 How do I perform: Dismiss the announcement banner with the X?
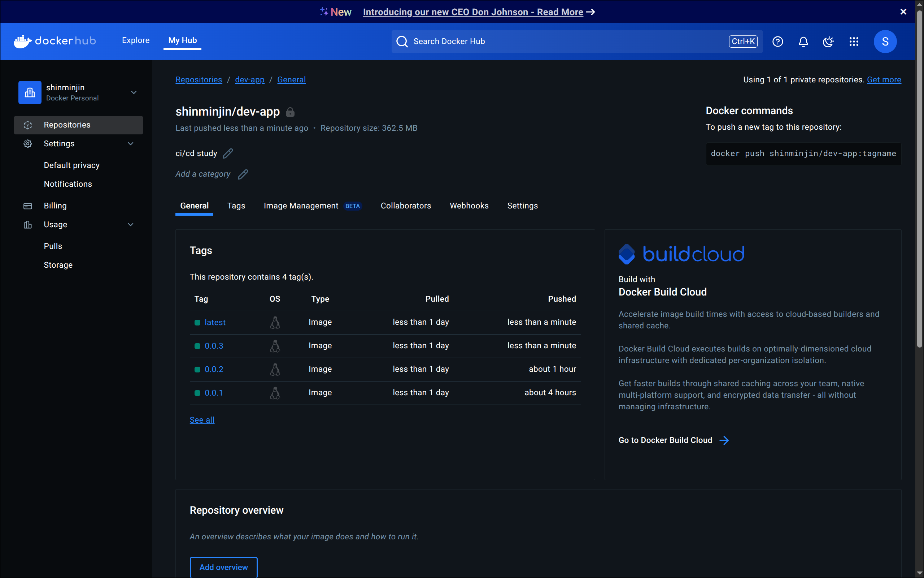point(903,12)
